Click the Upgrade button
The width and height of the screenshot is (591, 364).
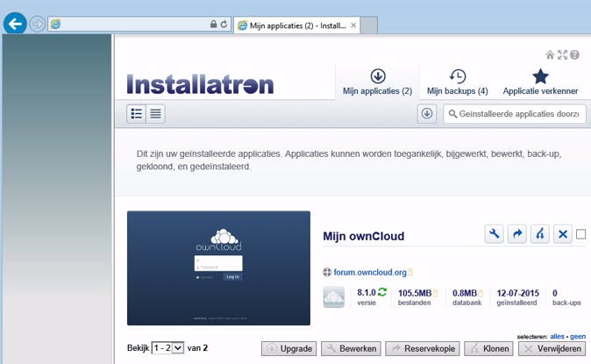pyautogui.click(x=289, y=348)
